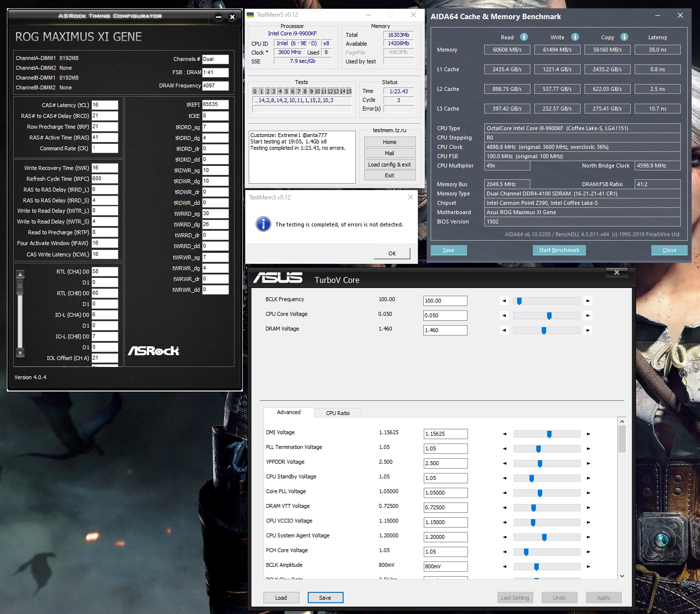700x614 pixels.
Task: Click the info icon beside Read in AIDA64
Action: point(524,37)
